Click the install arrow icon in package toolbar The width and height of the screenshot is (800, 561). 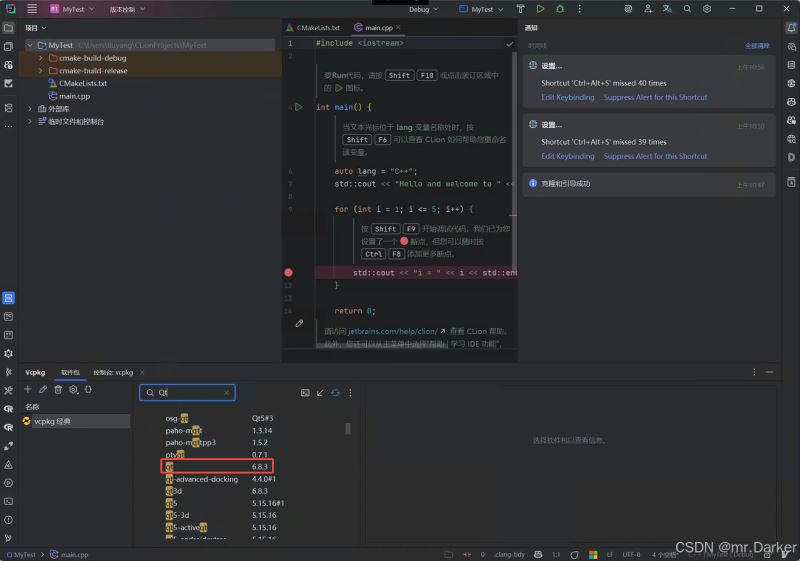tap(320, 393)
